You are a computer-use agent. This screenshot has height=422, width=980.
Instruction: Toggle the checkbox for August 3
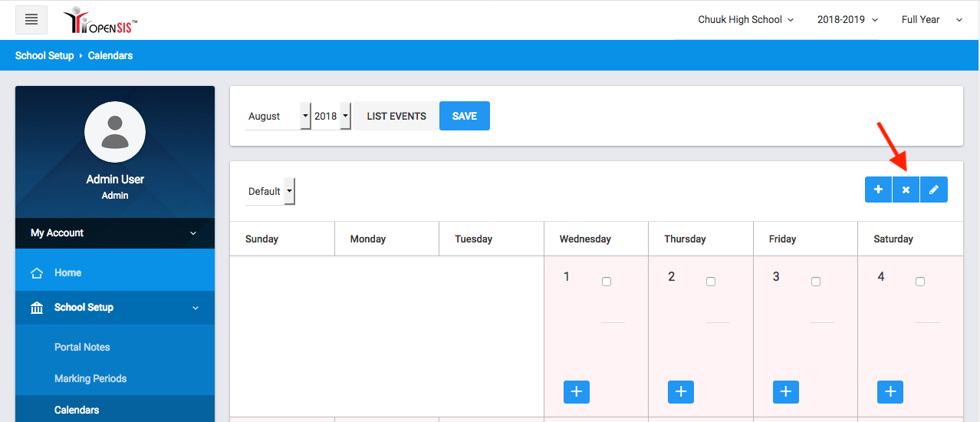point(816,282)
